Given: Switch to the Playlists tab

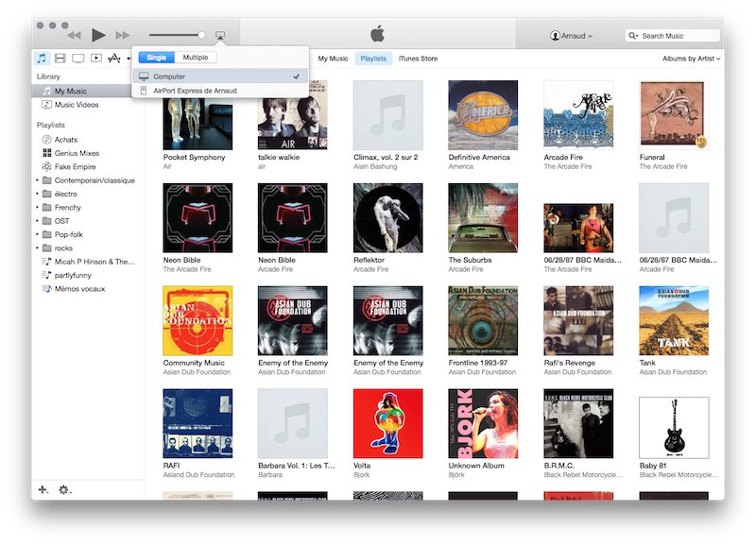Looking at the screenshot, I should pyautogui.click(x=373, y=59).
